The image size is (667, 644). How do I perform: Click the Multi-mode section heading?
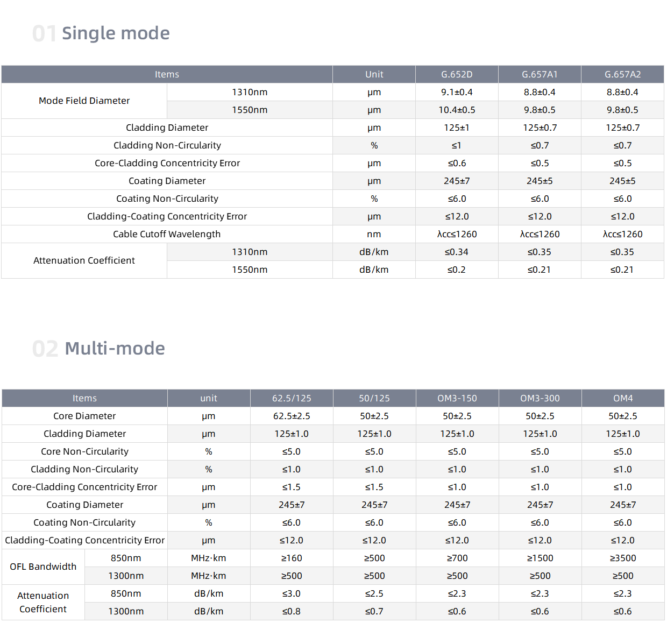pyautogui.click(x=114, y=349)
